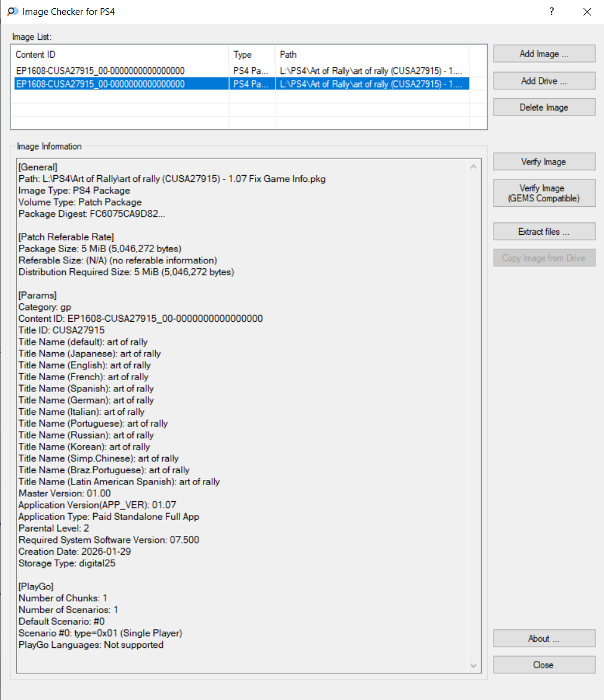This screenshot has width=604, height=700.
Task: Click the Content ID line in Params
Action: click(141, 318)
